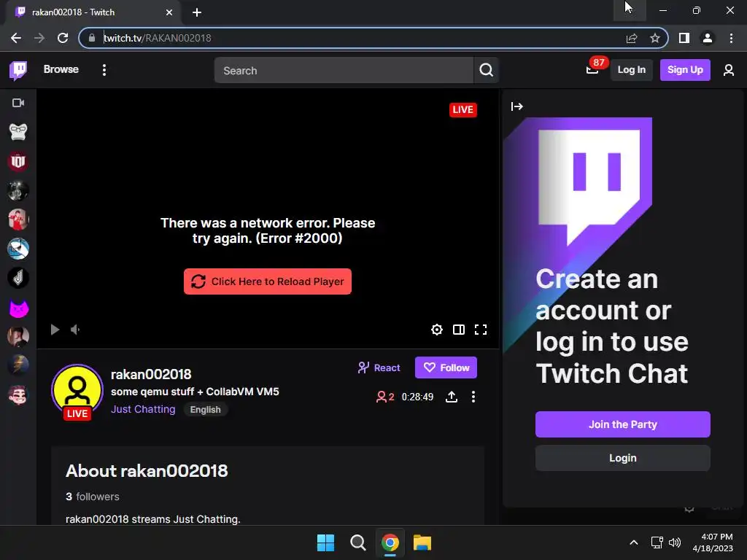Screen dimensions: 747x560
Task: Click Chrome icon in taskbar
Action: (390, 542)
